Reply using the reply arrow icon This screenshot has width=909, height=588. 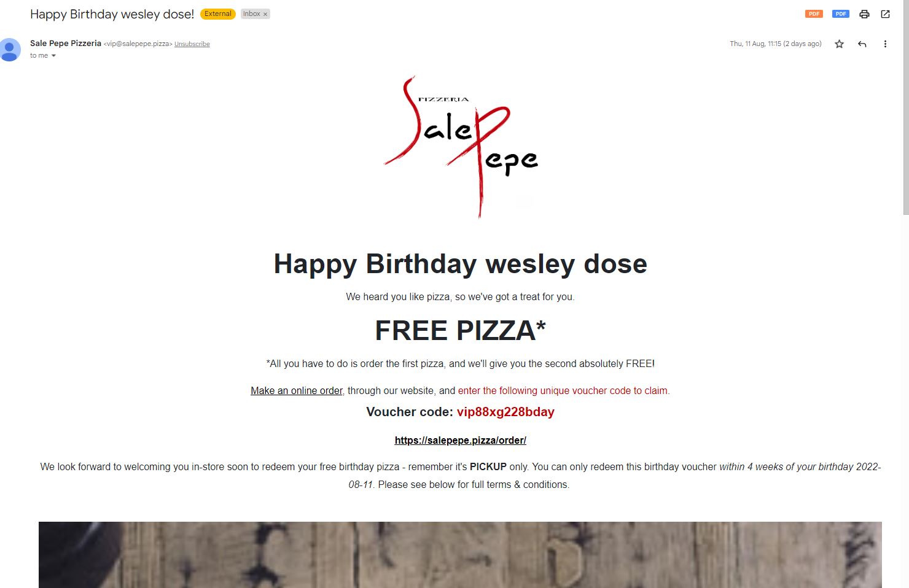tap(862, 44)
